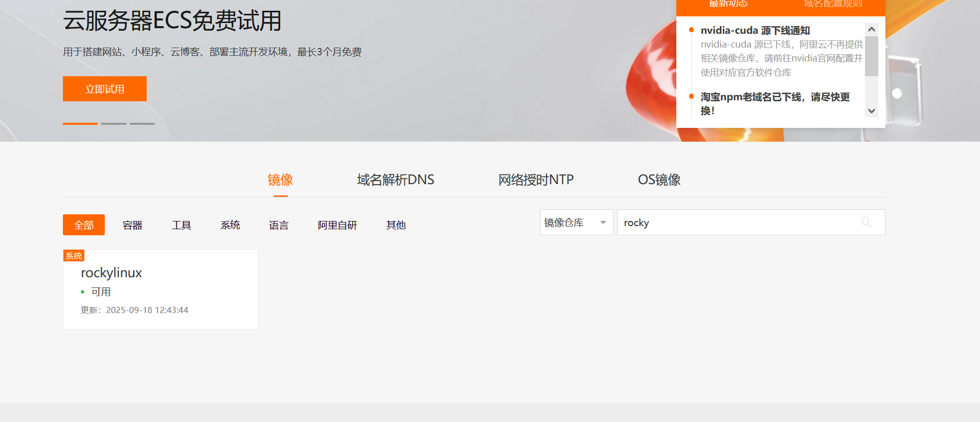Switch to the 镜像 tab

click(280, 180)
